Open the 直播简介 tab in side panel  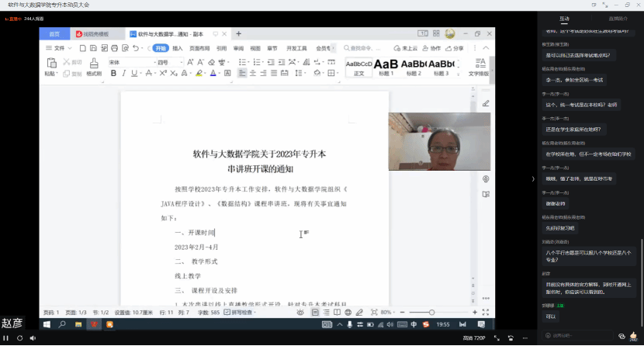[618, 18]
